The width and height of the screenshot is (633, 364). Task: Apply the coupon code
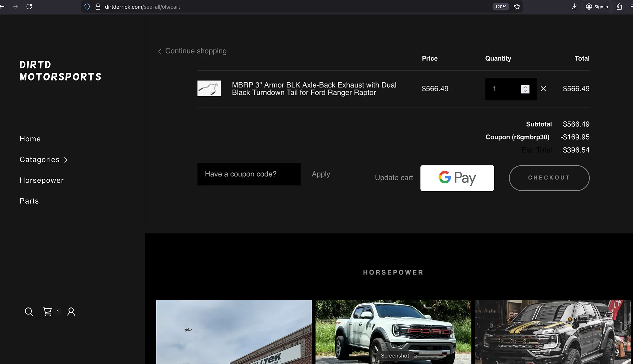click(321, 174)
